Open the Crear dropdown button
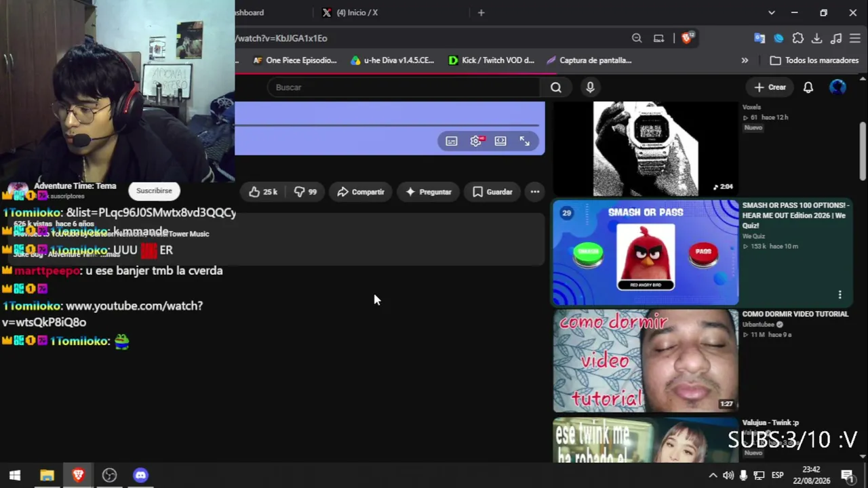Image resolution: width=868 pixels, height=488 pixels. point(770,87)
